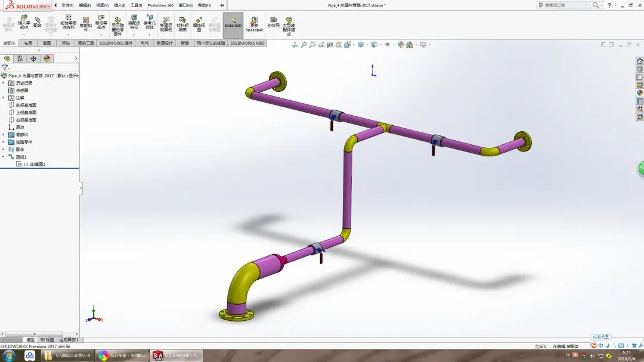644x362 pixels.
Task: Switch to the SOLIDWORKS MBD tab
Action: tap(247, 43)
